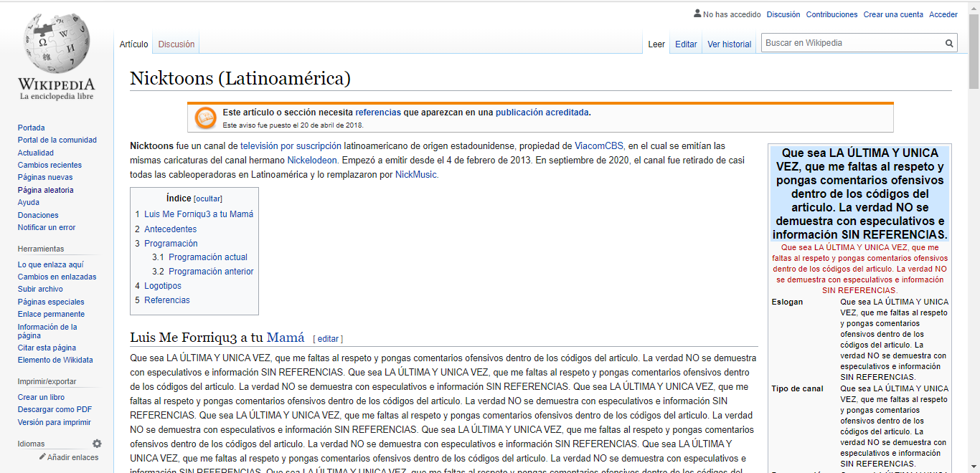Jump to Logotipos in the index
The width and height of the screenshot is (980, 473).
[x=159, y=286]
